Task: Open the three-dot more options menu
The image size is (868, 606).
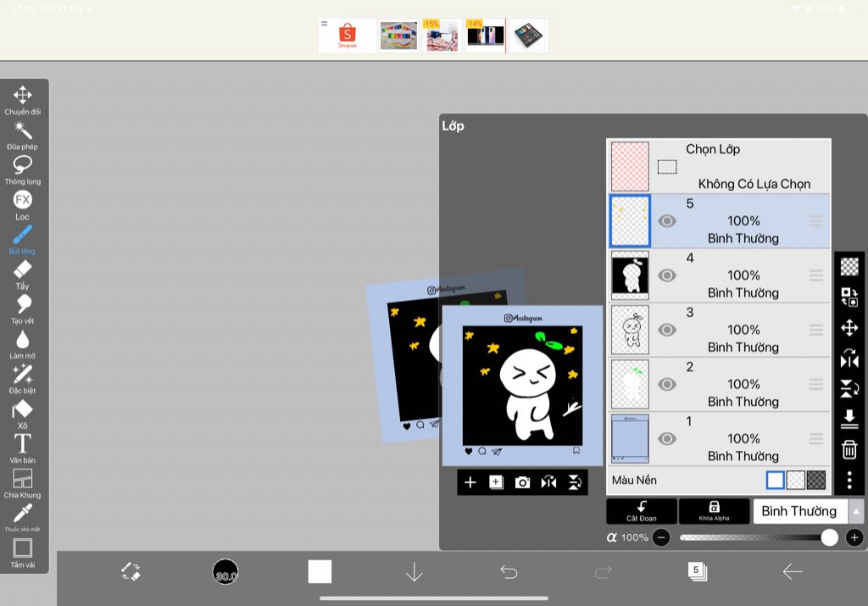Action: click(x=849, y=480)
